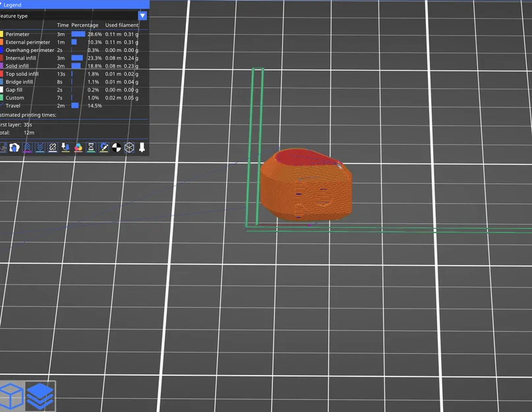Toggle seams visibility icon
The image size is (532, 412).
(x=53, y=148)
